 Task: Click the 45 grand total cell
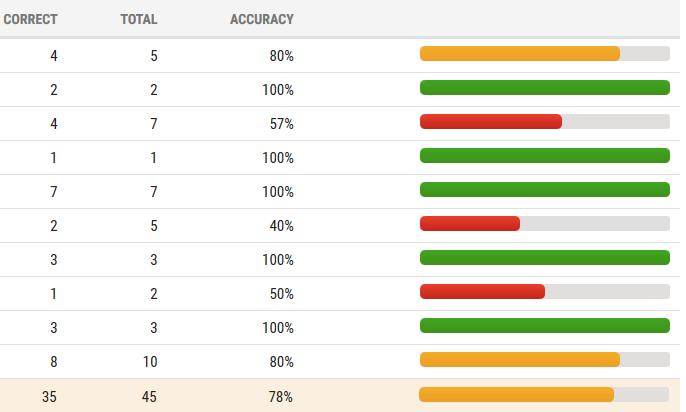pos(149,397)
